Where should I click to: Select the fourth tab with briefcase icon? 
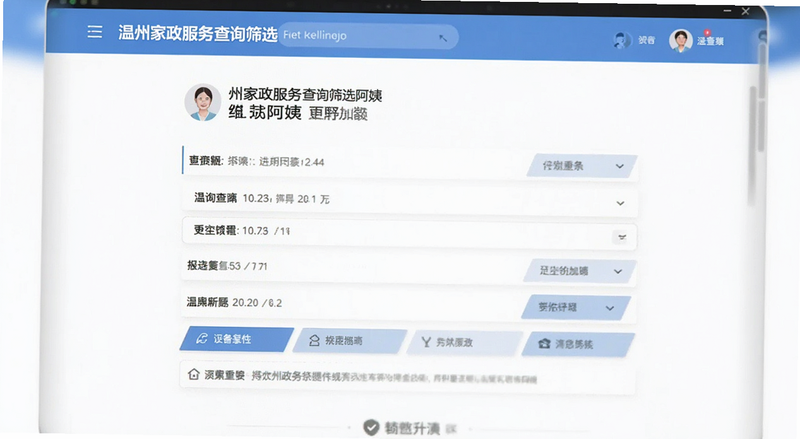pos(578,344)
